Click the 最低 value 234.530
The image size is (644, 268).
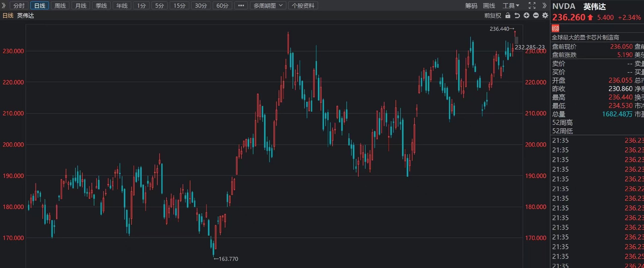point(620,105)
